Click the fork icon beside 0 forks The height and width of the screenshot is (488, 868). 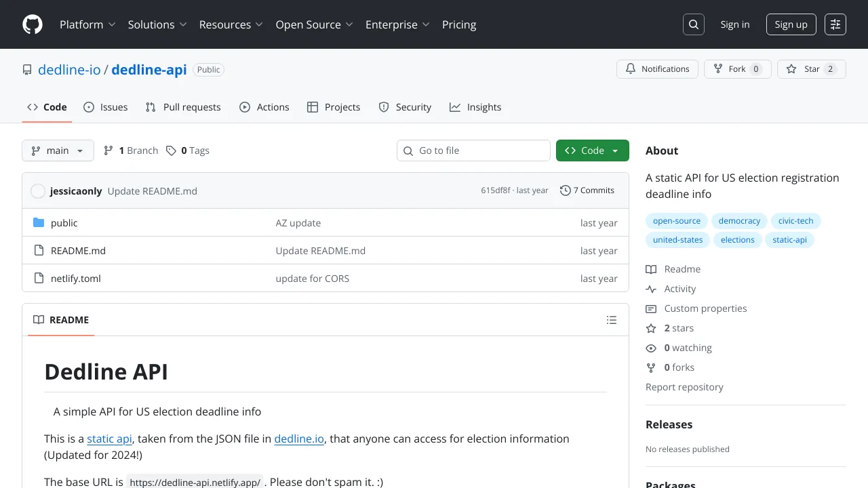(651, 367)
